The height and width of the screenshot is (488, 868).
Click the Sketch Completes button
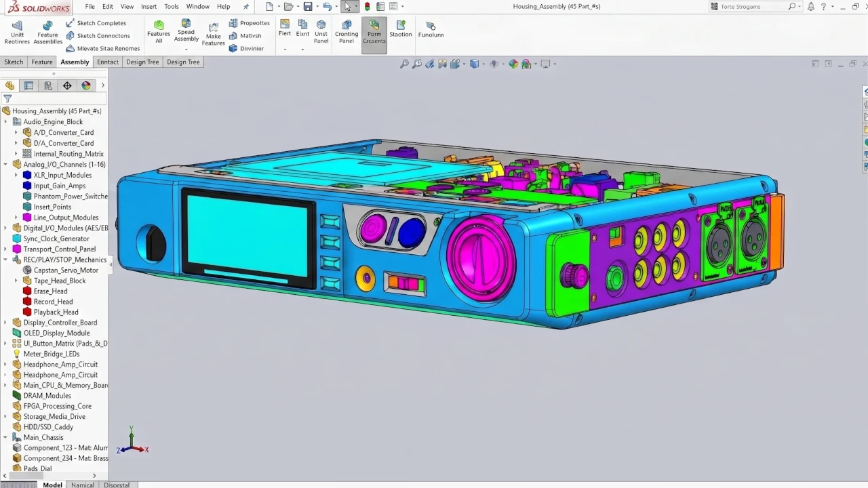(96, 23)
